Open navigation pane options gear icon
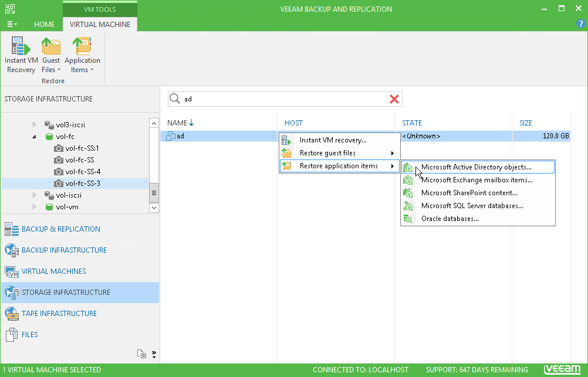Image resolution: width=588 pixels, height=377 pixels. coord(142,354)
